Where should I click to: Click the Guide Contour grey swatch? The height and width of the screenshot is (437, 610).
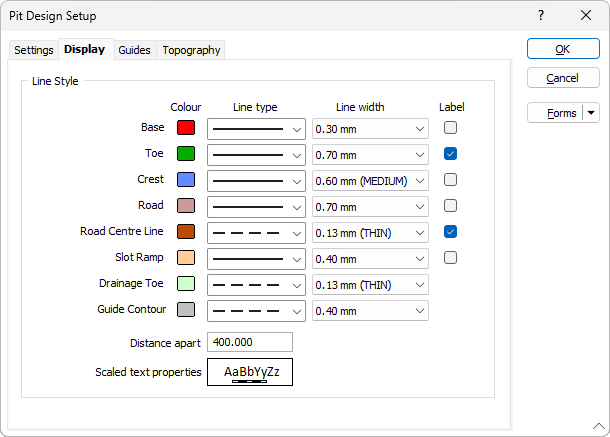[185, 310]
